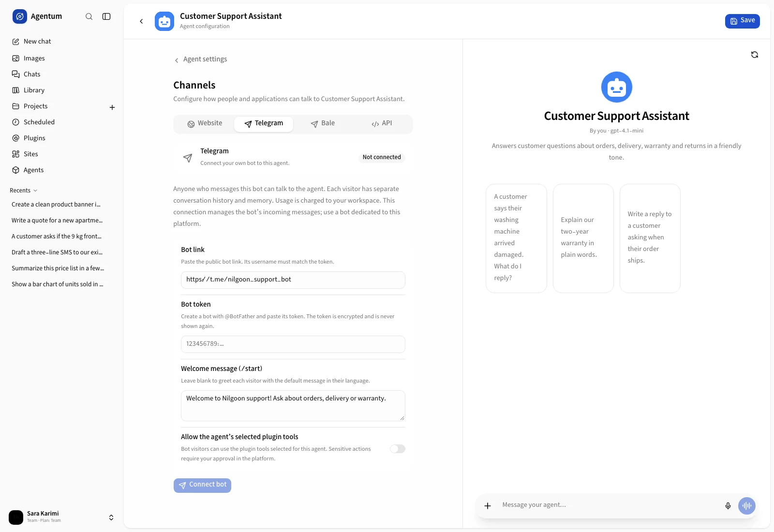Switch to the API channel tab

point(382,123)
